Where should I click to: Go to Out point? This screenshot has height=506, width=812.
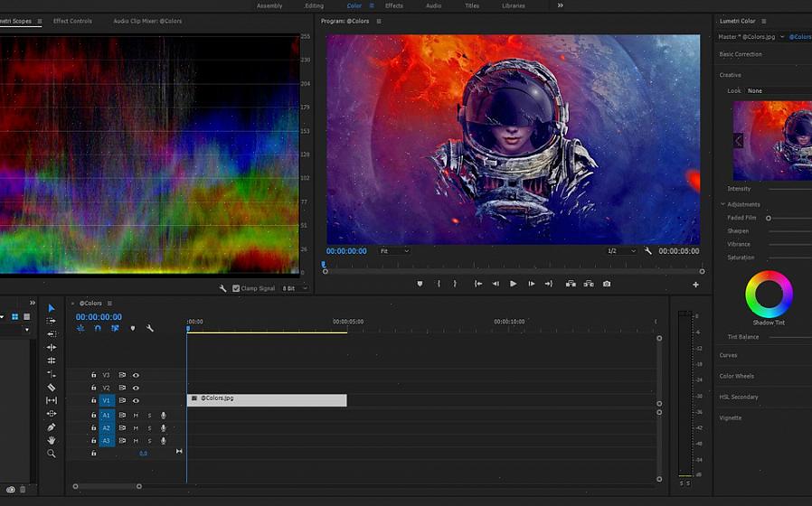click(x=549, y=284)
